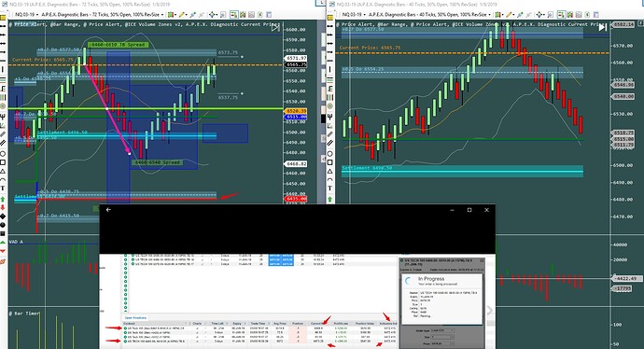
Task: Click the right chevron beside the order ticket
Action: (x=490, y=311)
